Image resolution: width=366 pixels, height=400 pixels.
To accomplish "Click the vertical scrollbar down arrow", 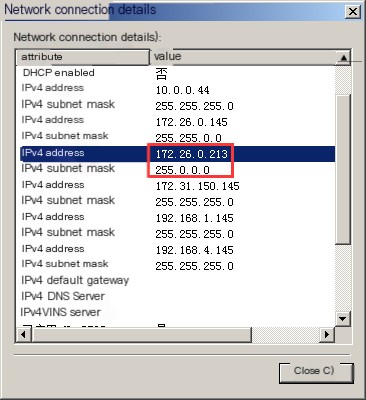I will coord(343,319).
